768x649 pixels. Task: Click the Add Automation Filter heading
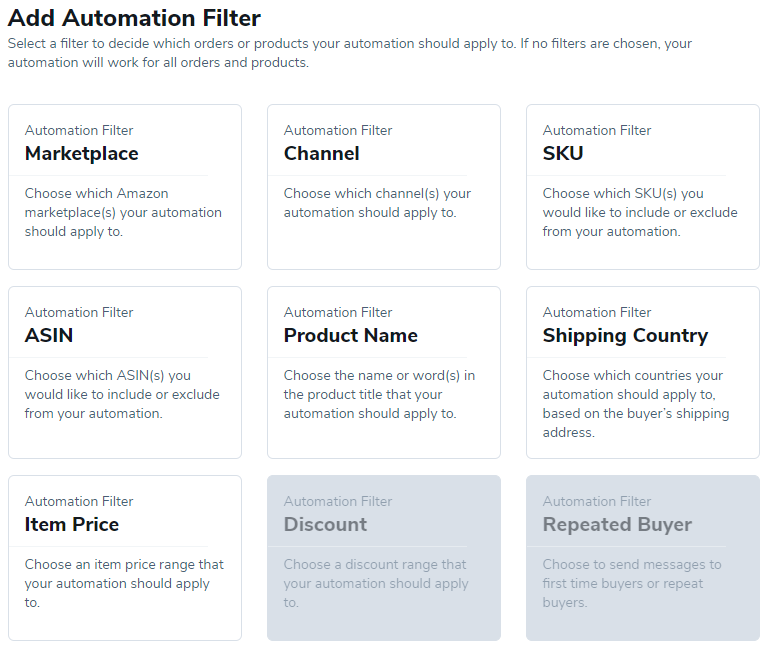pyautogui.click(x=134, y=18)
